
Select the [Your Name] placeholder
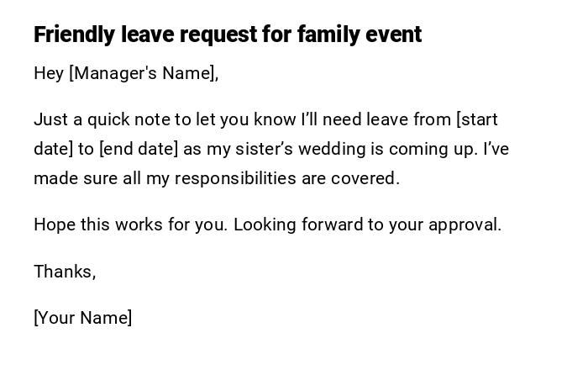click(x=83, y=318)
